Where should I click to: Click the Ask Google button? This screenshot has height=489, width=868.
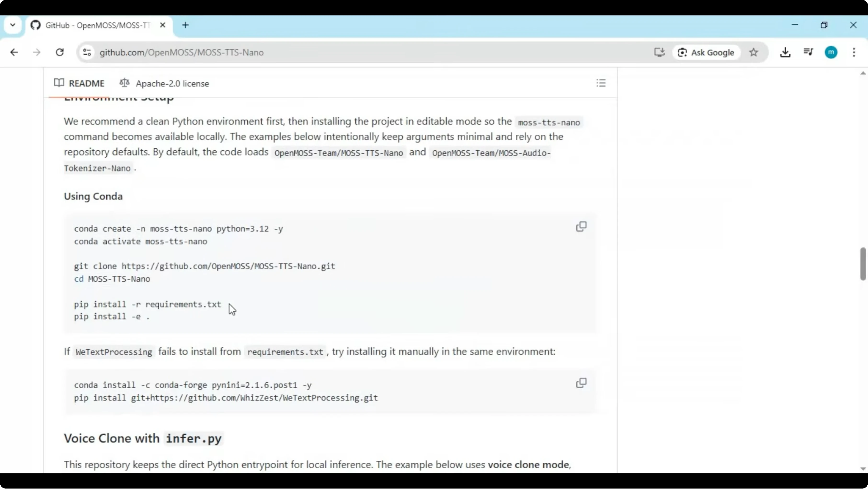(x=706, y=52)
